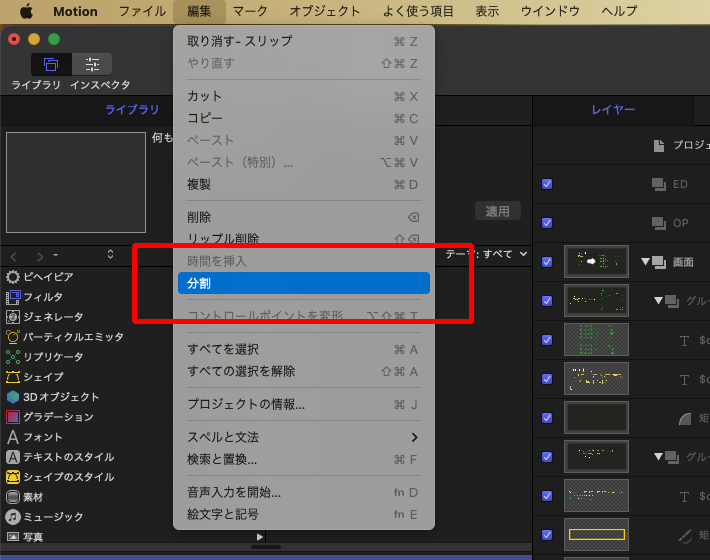Toggle visibility checkbox for ED layer

click(x=547, y=184)
